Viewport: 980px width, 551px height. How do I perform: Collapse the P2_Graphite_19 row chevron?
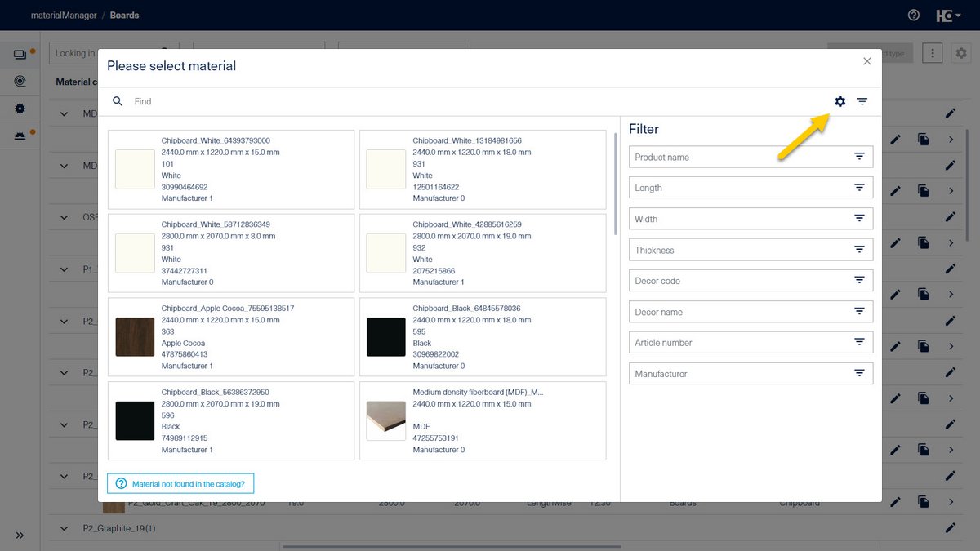click(x=63, y=528)
